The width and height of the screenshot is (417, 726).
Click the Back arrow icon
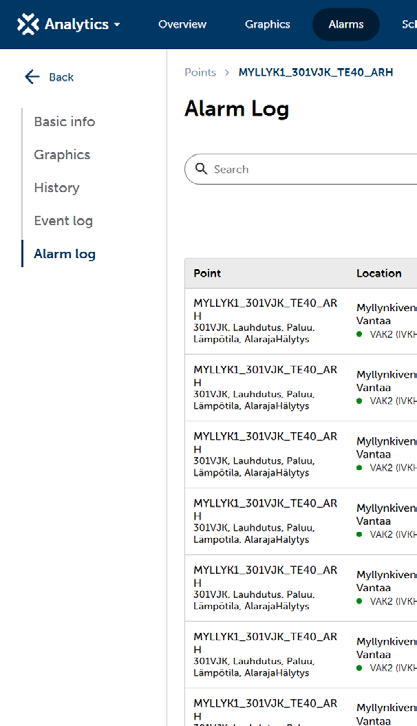point(32,77)
